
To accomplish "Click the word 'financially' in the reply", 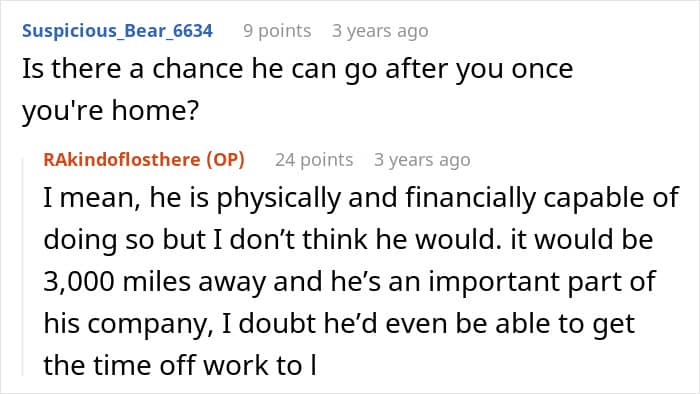I will (471, 198).
